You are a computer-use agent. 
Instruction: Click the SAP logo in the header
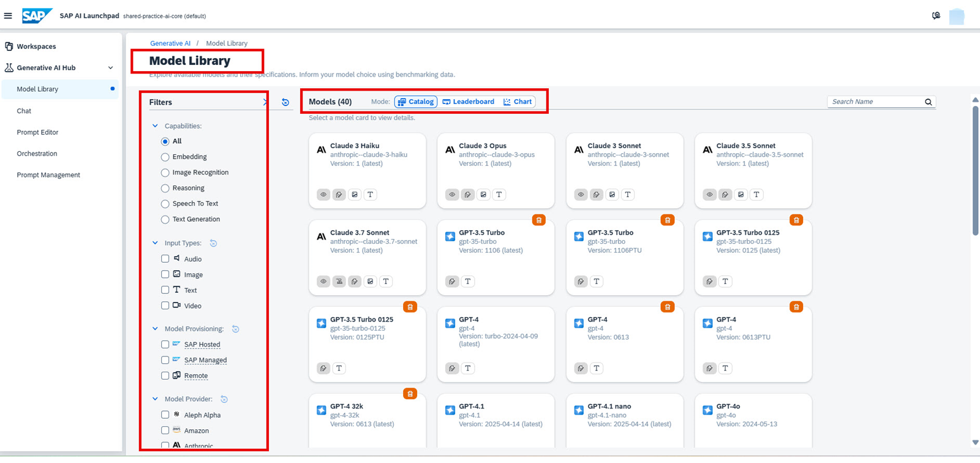click(x=37, y=15)
